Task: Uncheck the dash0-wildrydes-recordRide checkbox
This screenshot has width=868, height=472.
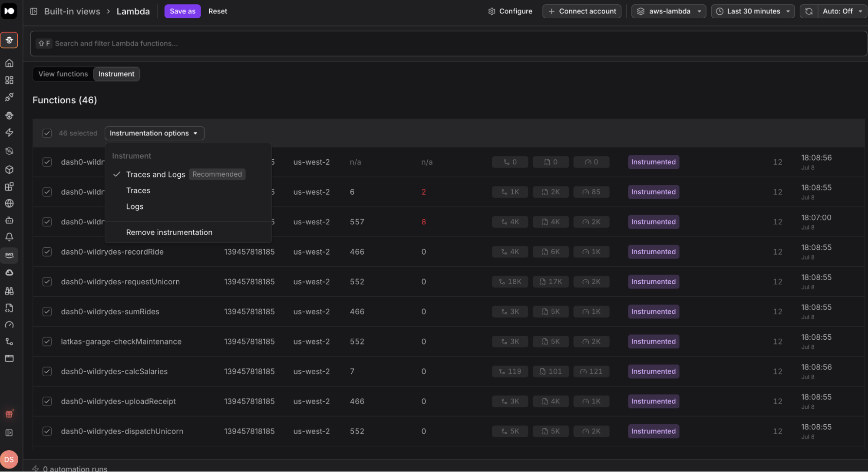Action: 47,252
